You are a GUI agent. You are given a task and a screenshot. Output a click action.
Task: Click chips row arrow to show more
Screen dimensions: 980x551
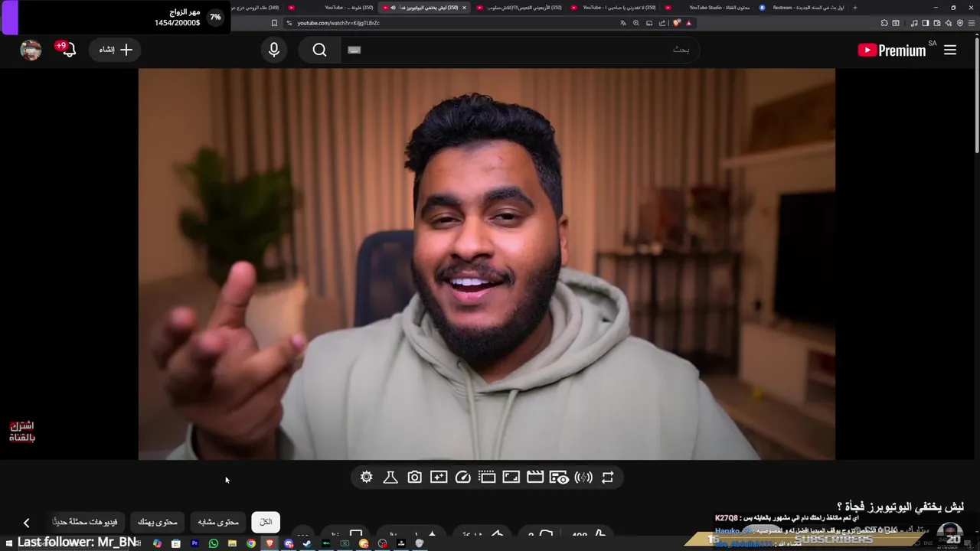26,523
